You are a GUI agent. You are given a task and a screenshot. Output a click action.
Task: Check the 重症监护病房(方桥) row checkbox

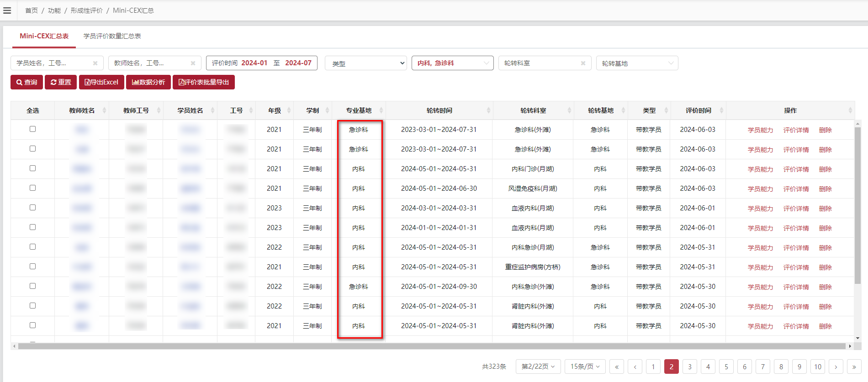pos(32,267)
